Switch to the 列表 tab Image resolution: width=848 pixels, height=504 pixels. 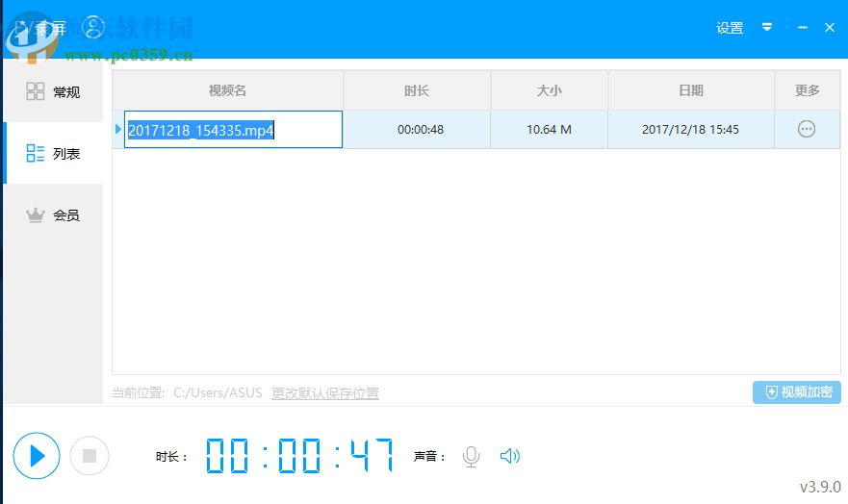[53, 154]
